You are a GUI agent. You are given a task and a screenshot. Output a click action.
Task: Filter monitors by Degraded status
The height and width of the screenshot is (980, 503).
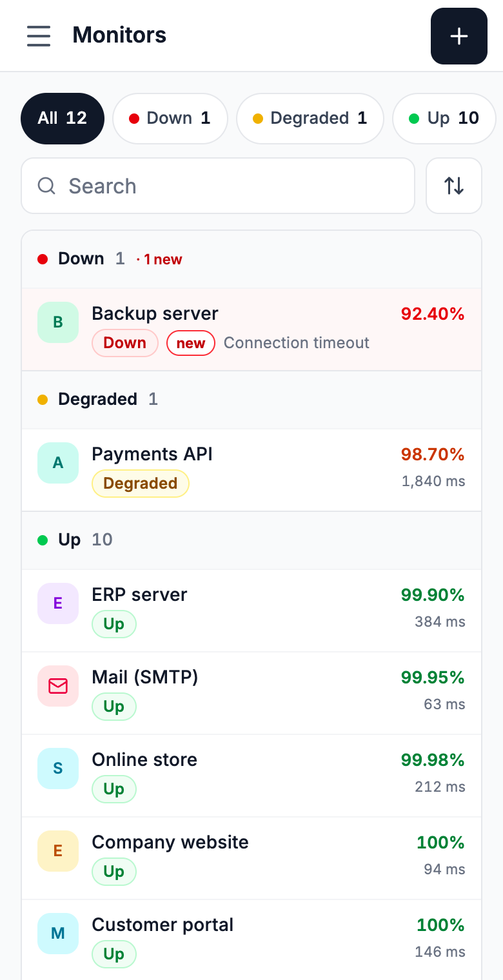click(310, 118)
